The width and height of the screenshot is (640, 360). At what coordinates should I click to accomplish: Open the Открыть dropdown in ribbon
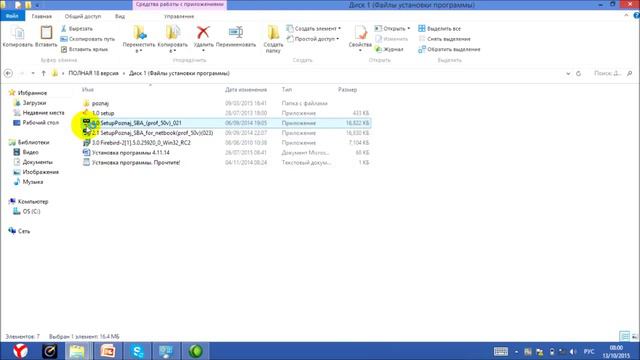pyautogui.click(x=392, y=29)
